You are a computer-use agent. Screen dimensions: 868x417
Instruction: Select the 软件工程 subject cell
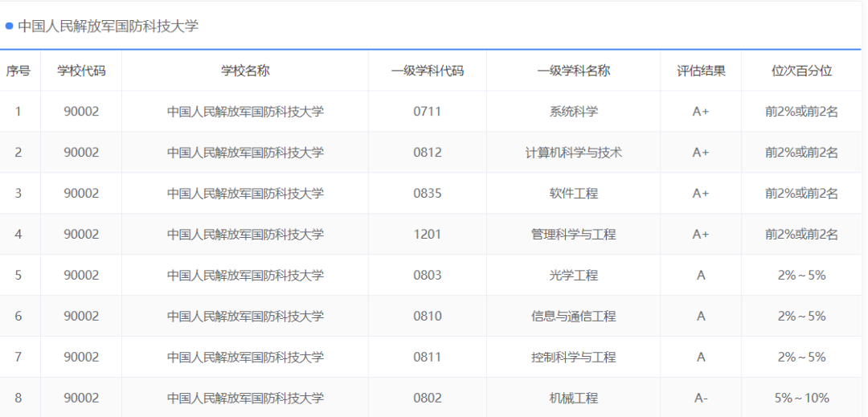click(574, 194)
